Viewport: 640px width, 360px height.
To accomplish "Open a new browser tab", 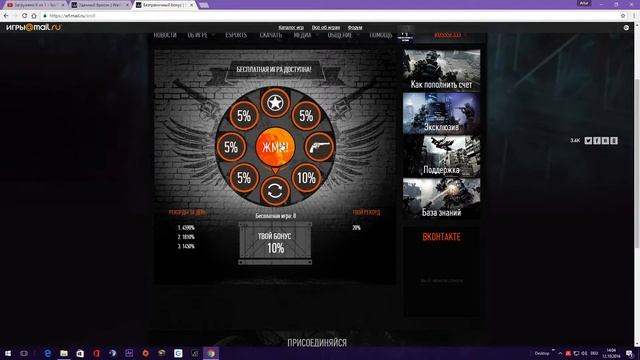I will pyautogui.click(x=204, y=5).
